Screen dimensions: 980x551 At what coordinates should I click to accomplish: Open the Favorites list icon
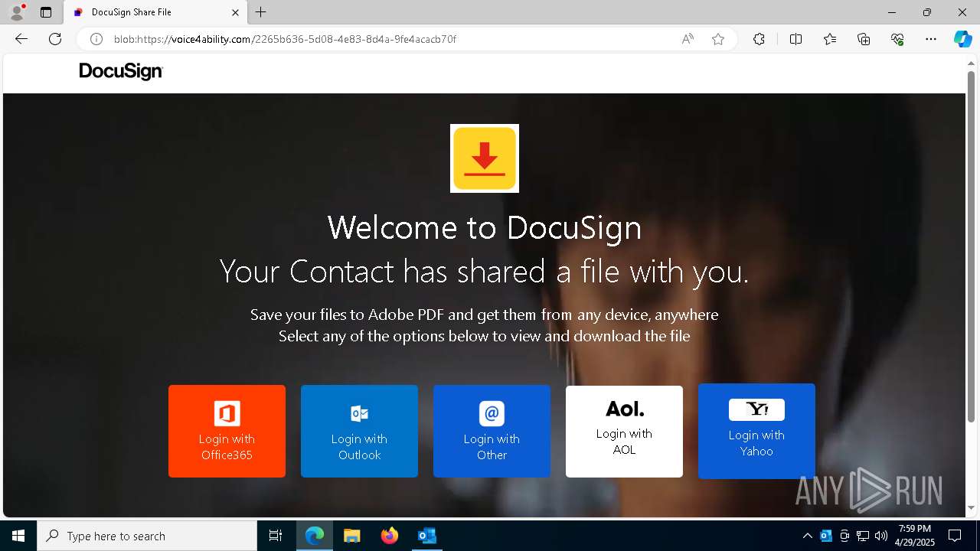(x=830, y=39)
